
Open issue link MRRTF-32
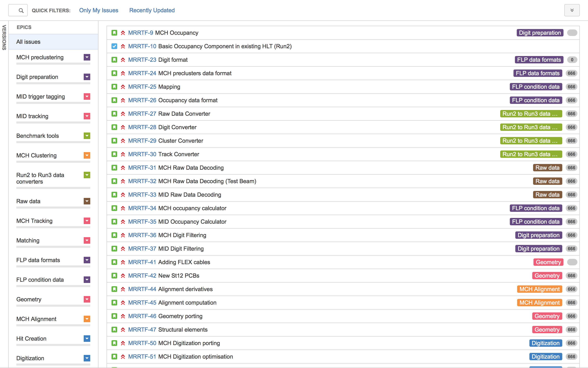click(x=142, y=181)
